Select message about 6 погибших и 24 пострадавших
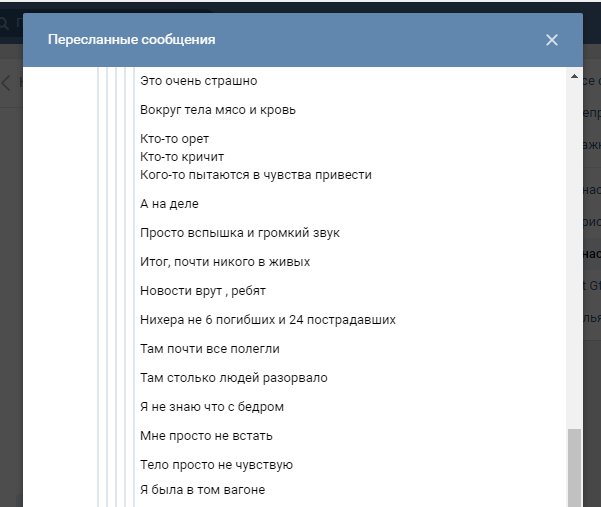Screen dimensions: 601x507 point(268,320)
